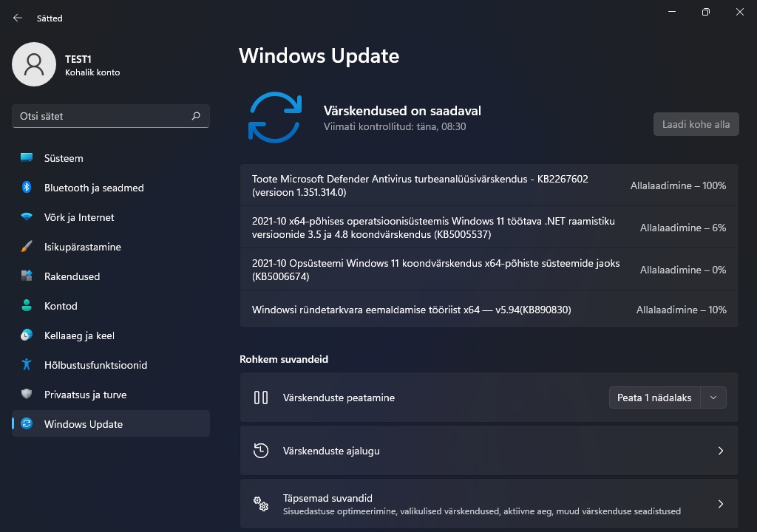
Task: Click the ründetarkvara eemaldamise tööriist KB890830 row
Action: click(x=489, y=310)
